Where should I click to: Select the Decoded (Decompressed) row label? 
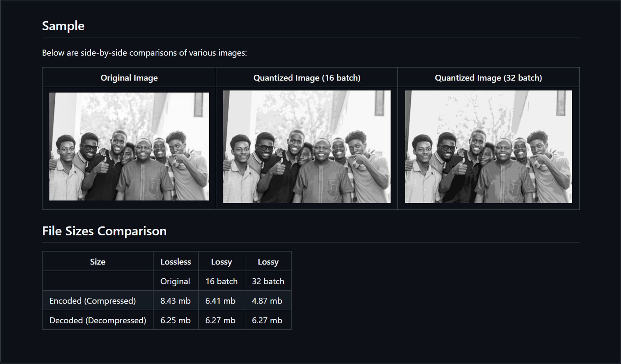click(98, 320)
